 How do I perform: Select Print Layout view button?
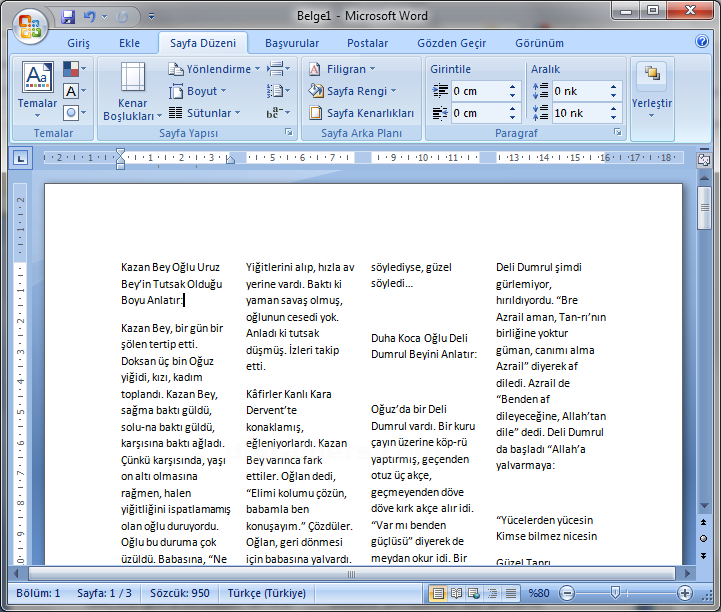(x=438, y=593)
